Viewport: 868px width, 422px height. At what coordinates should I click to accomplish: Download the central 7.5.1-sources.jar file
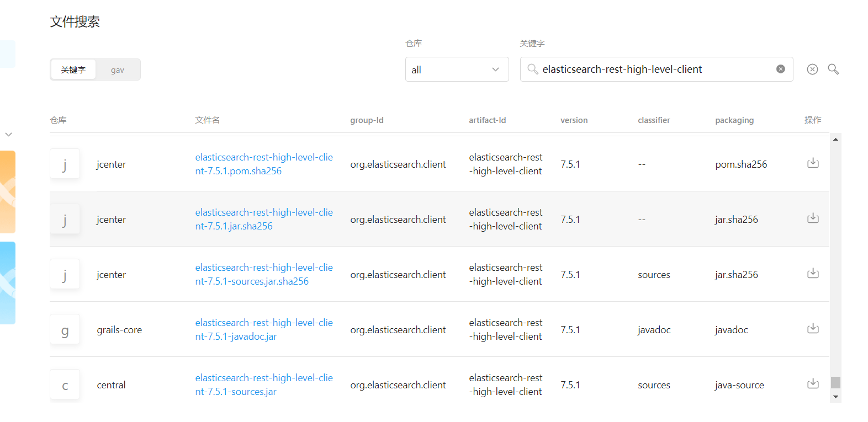coord(813,384)
